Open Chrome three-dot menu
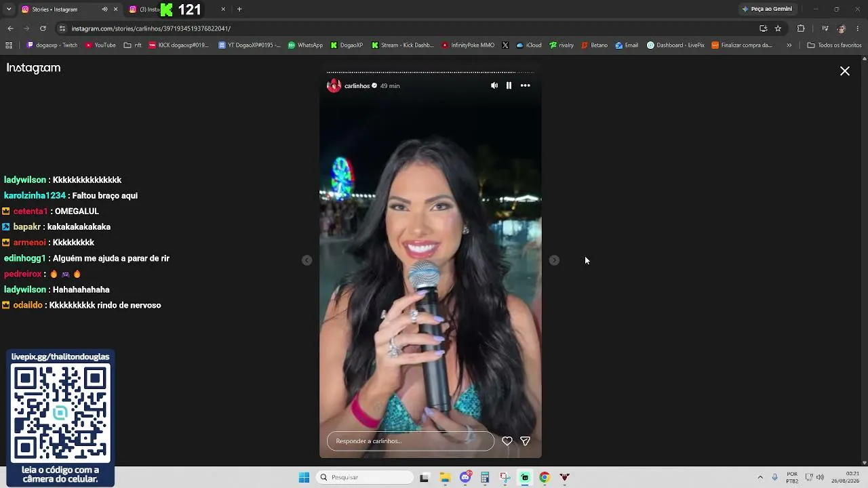The height and width of the screenshot is (488, 868). point(858,28)
